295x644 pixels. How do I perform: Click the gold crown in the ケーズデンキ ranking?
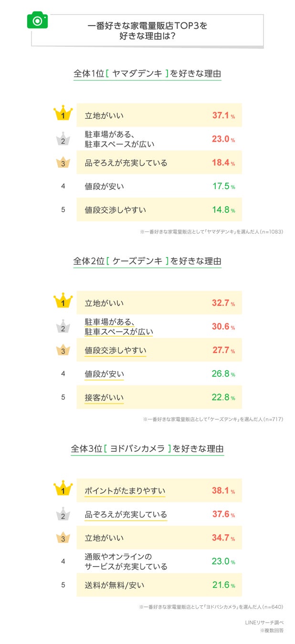63,302
